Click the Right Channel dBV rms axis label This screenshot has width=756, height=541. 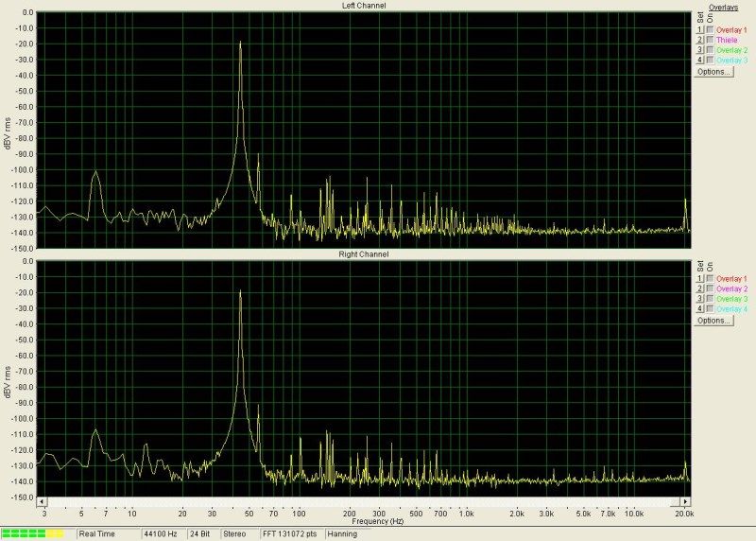click(8, 382)
